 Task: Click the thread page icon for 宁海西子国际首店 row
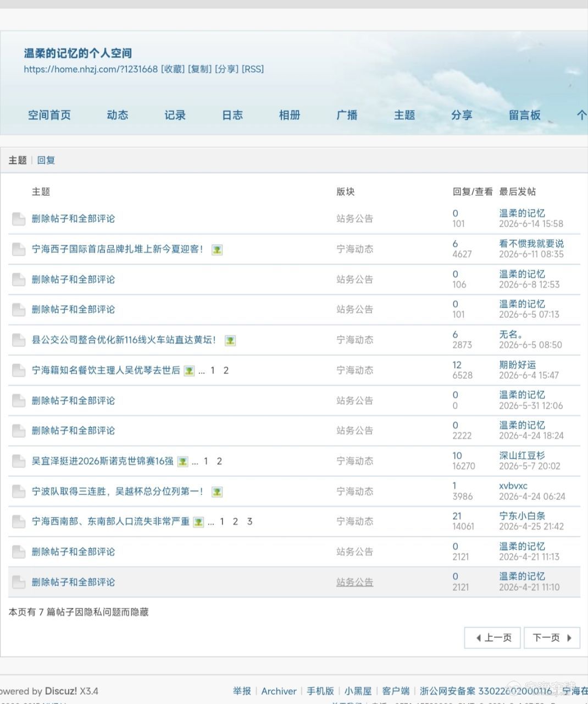pos(19,249)
